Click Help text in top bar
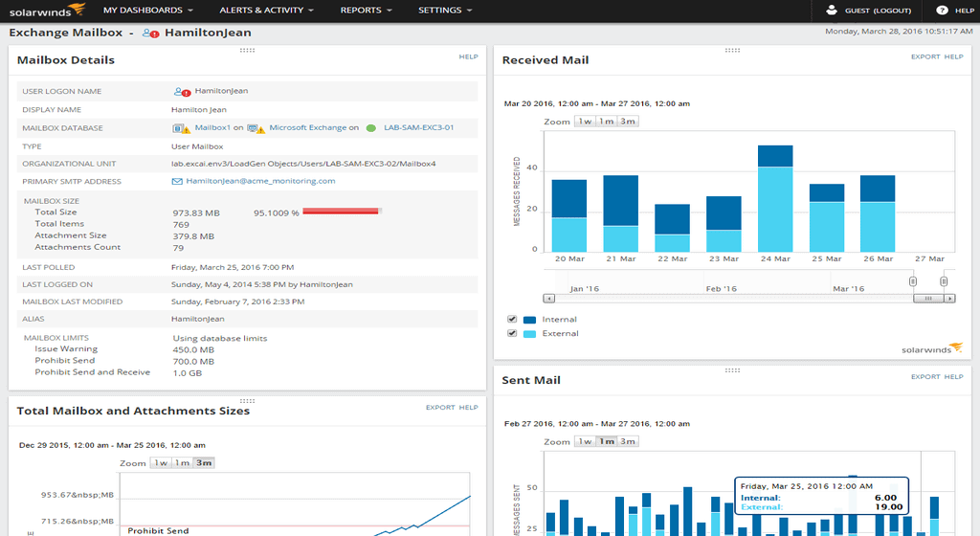The image size is (980, 536). click(x=965, y=11)
